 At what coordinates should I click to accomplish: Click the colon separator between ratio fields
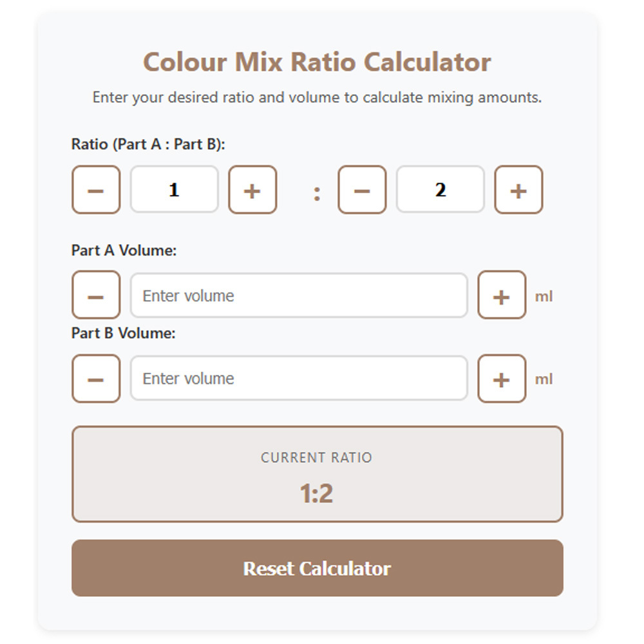click(x=316, y=194)
